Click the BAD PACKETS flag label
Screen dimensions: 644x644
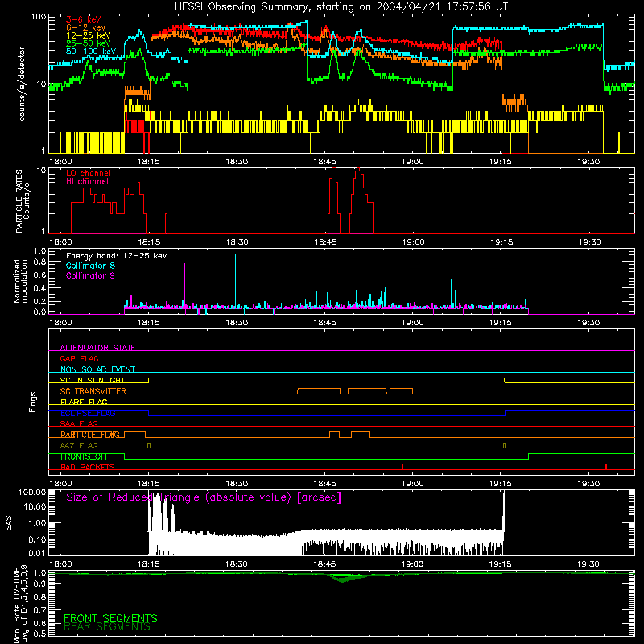(88, 467)
